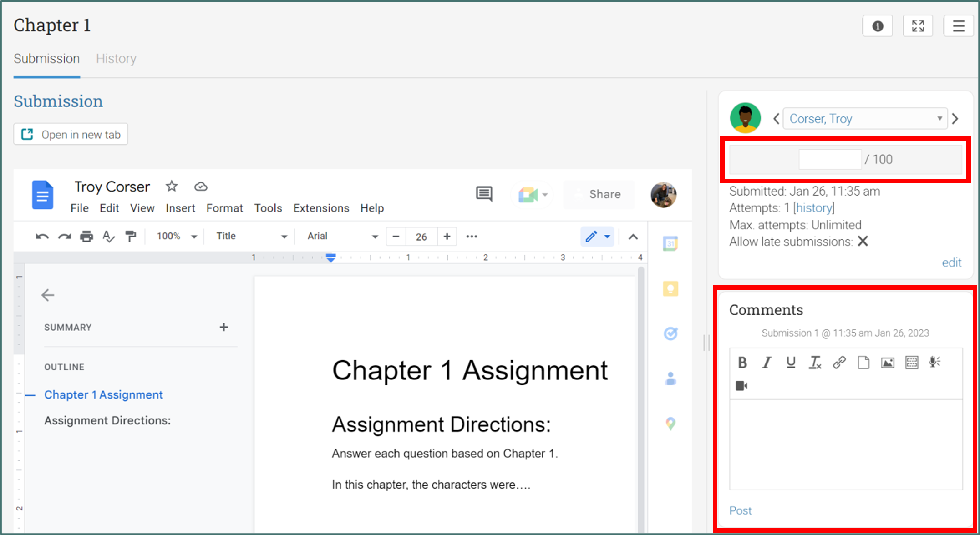This screenshot has width=980, height=535.
Task: Open the Format menu in Docs
Action: pos(224,208)
